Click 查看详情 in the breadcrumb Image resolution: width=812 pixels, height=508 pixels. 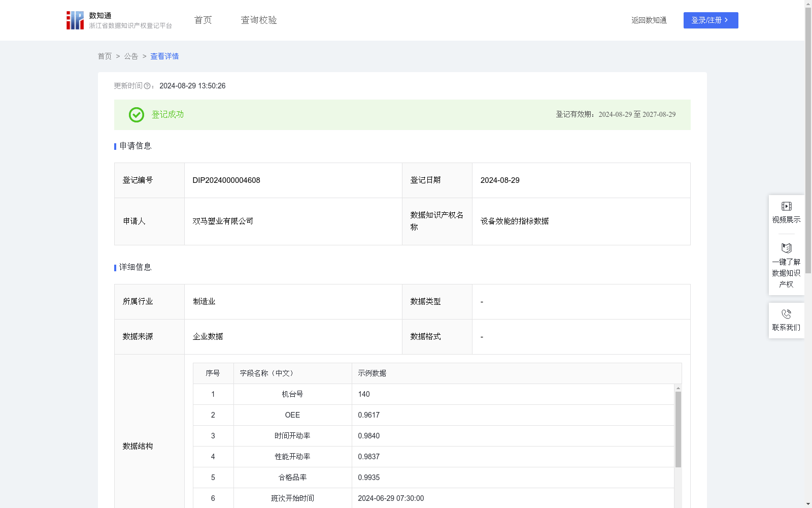[x=164, y=56]
